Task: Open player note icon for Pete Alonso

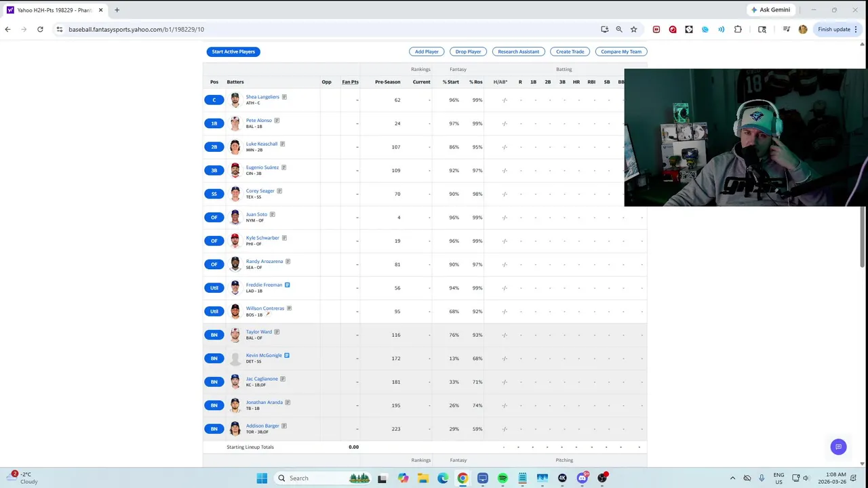Action: [277, 121]
